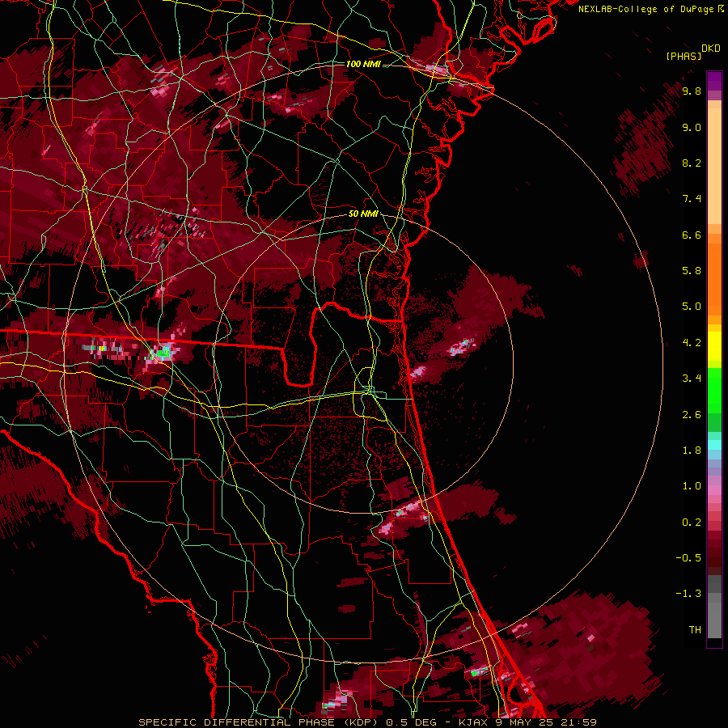The height and width of the screenshot is (728, 728).
Task: Click the 2.6 value on color scale
Action: [x=692, y=415]
